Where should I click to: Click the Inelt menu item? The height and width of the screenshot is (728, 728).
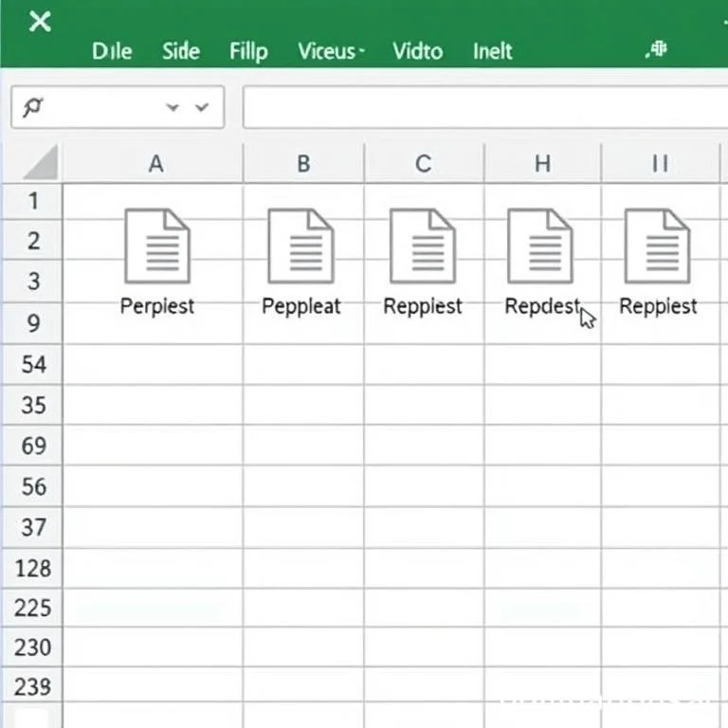point(493,50)
